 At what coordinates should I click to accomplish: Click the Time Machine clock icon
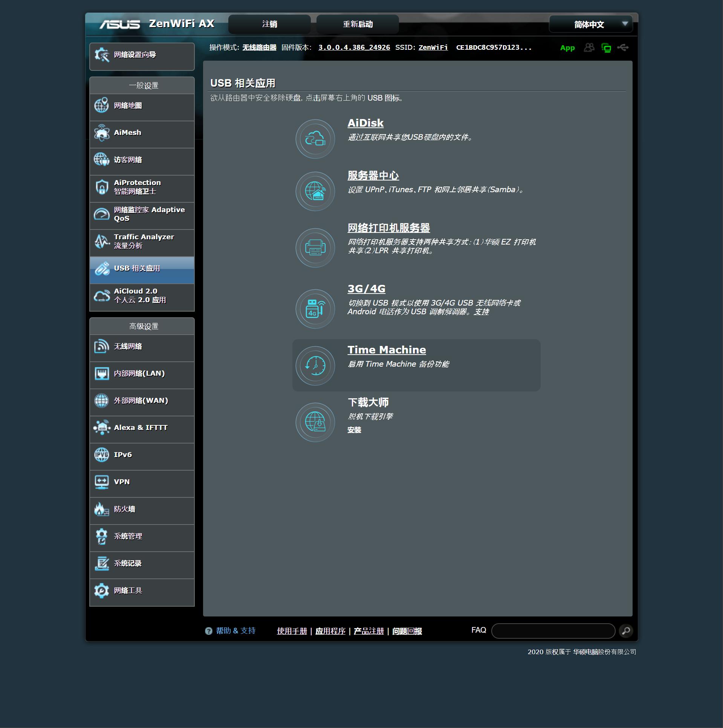tap(315, 366)
